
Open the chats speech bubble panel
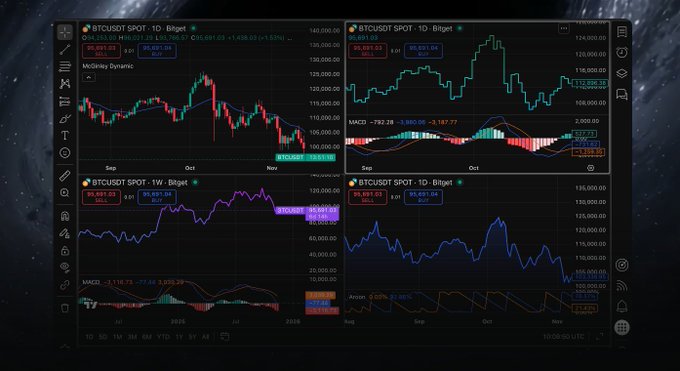622,94
